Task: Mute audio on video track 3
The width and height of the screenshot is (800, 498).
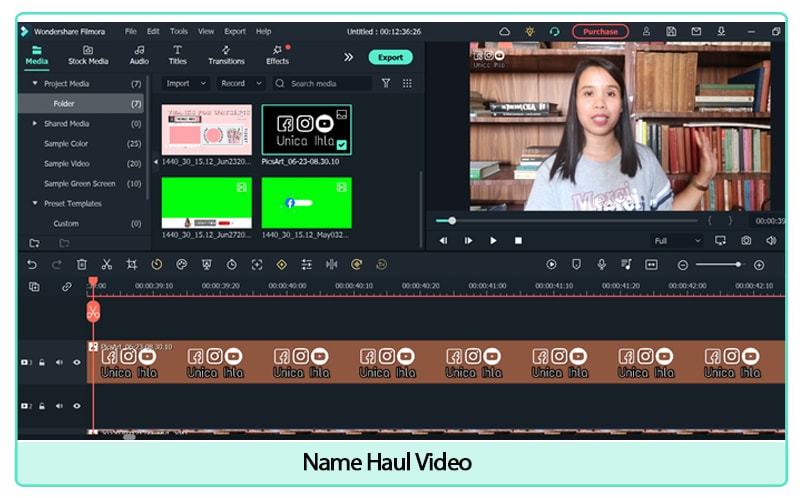Action: point(59,362)
